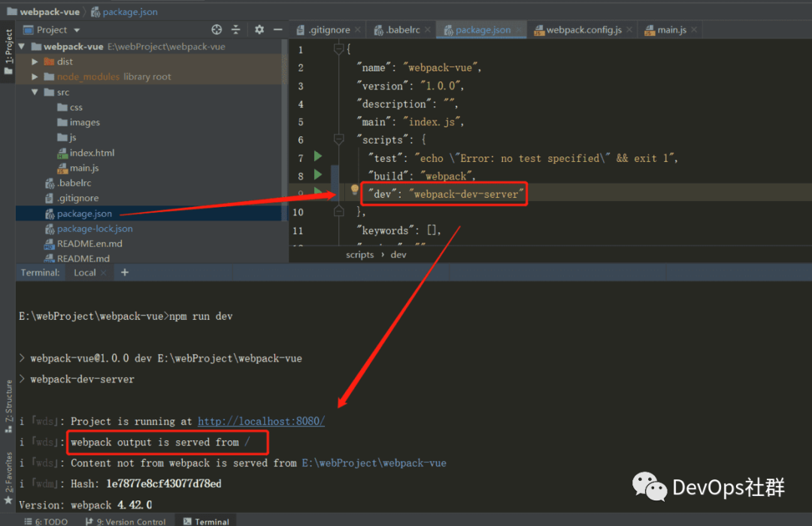Select the js folder under src
This screenshot has width=812, height=526.
[x=67, y=137]
